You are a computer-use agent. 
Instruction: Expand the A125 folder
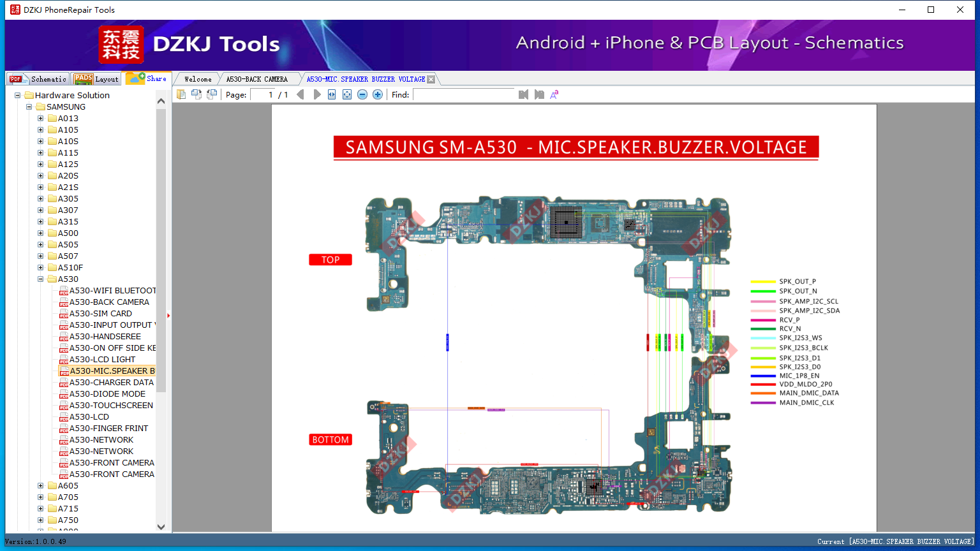tap(41, 165)
